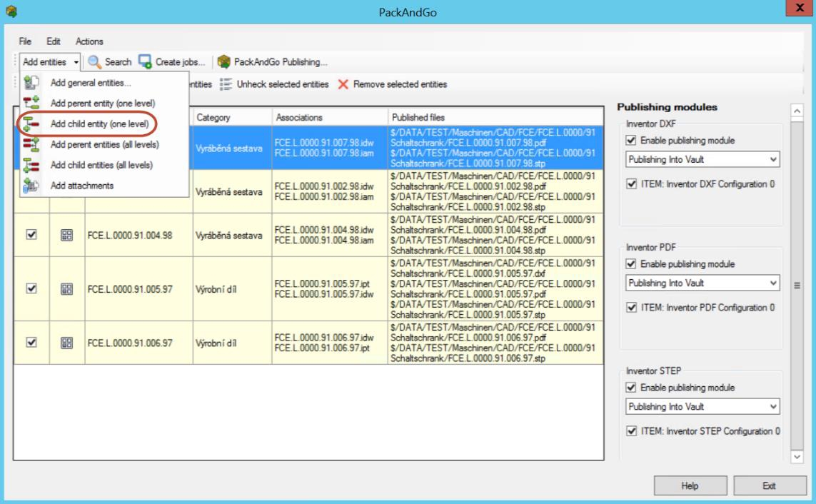The image size is (816, 504).
Task: Disable the Inventor DXF publishing module checkbox
Action: point(631,140)
